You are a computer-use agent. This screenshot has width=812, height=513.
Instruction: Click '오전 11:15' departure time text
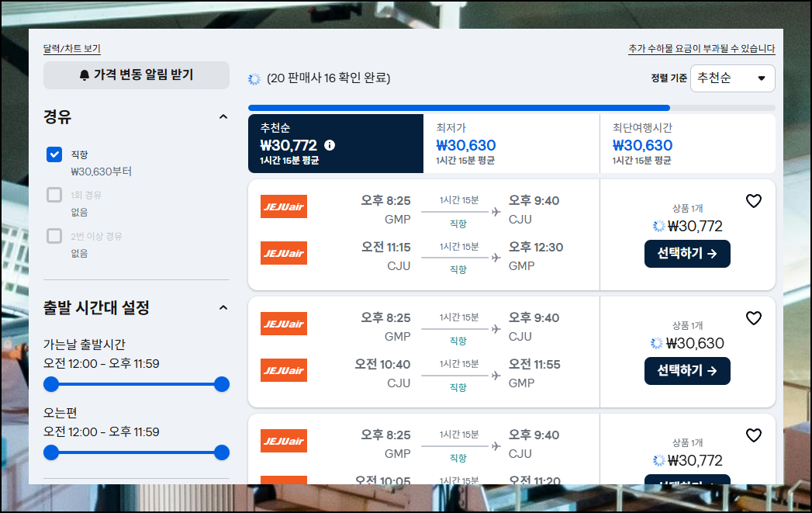[385, 247]
